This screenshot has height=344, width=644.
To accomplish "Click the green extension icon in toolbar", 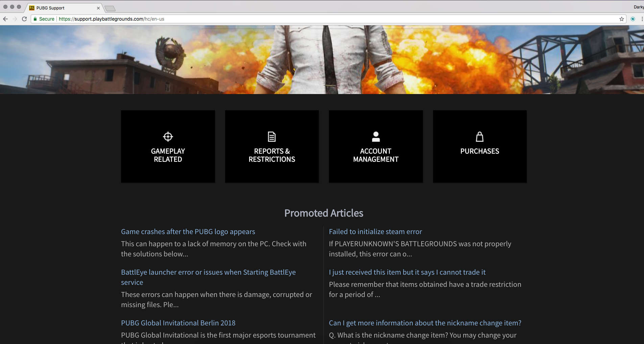I will [x=633, y=19].
